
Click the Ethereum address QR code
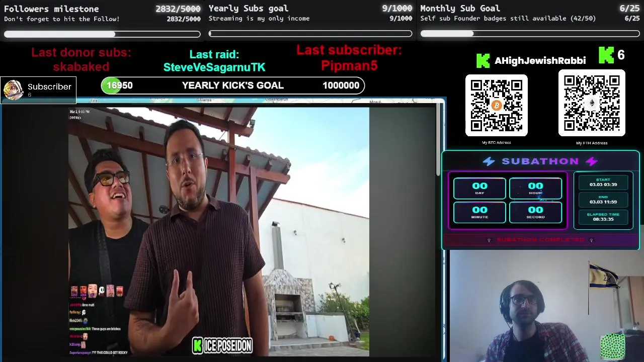point(592,103)
